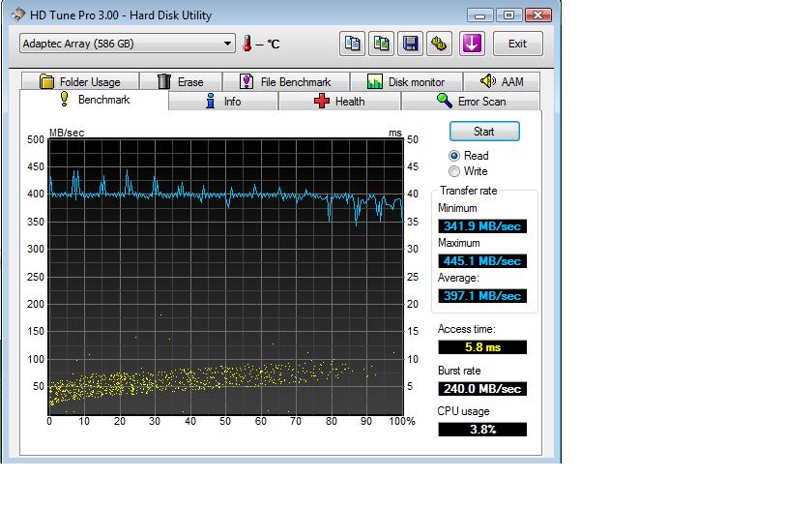The width and height of the screenshot is (812, 508).
Task: Click the MB/sec axis label on graph
Action: (67, 133)
